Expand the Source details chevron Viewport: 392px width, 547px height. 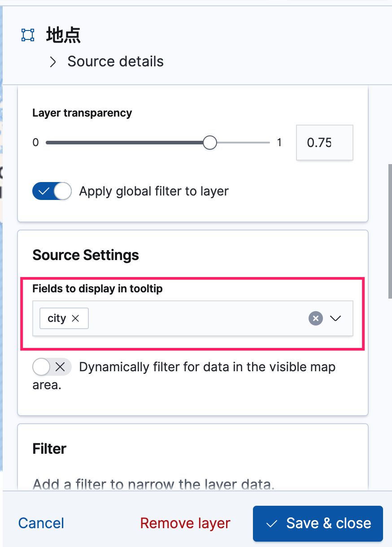click(53, 62)
